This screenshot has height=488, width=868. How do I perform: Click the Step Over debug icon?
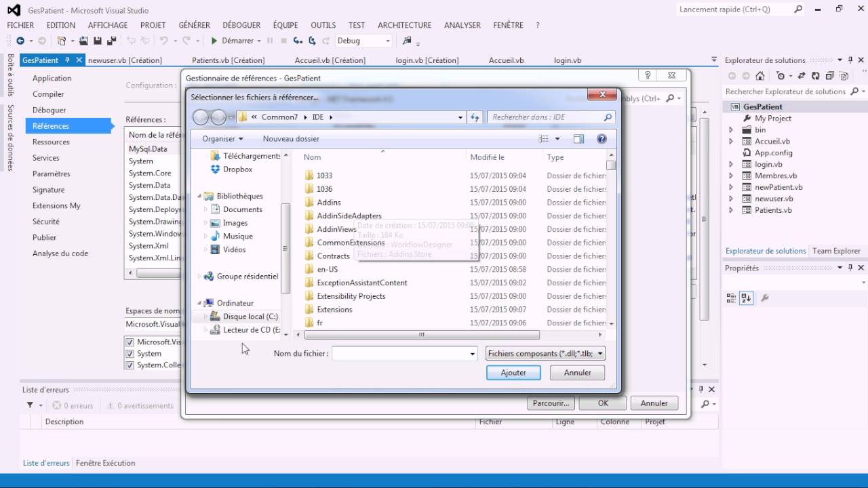(x=312, y=41)
